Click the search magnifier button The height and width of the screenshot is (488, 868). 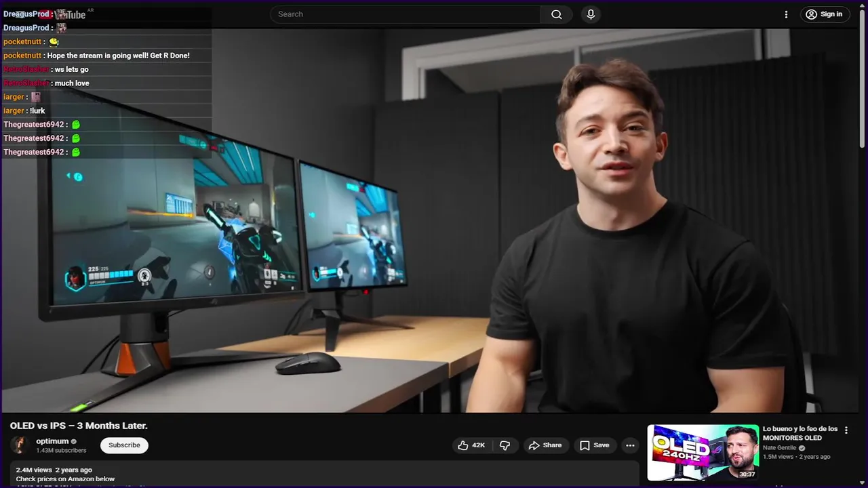click(x=556, y=14)
